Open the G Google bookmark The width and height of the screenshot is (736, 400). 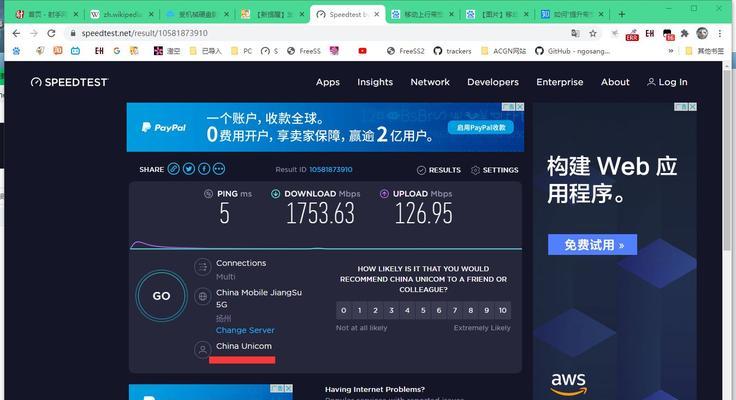116,51
